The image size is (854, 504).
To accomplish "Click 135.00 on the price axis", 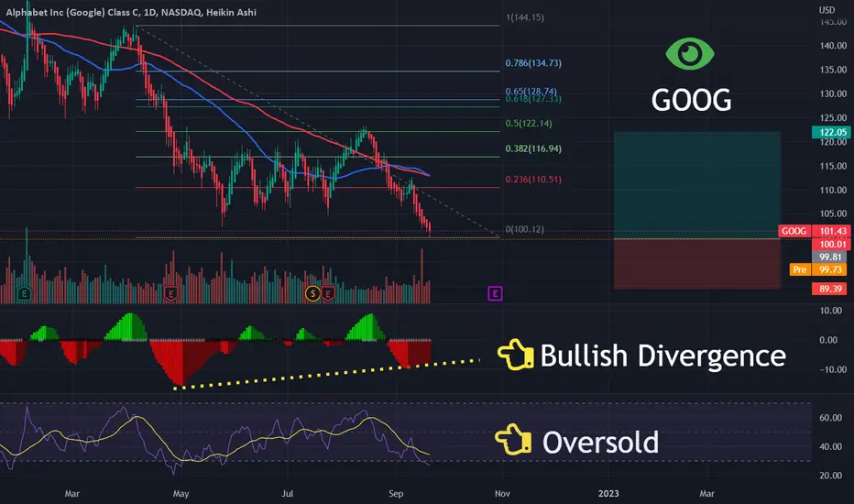I will click(833, 70).
